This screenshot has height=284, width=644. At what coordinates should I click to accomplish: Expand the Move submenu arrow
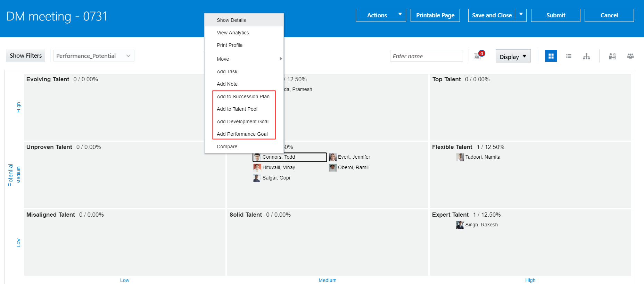[281, 59]
